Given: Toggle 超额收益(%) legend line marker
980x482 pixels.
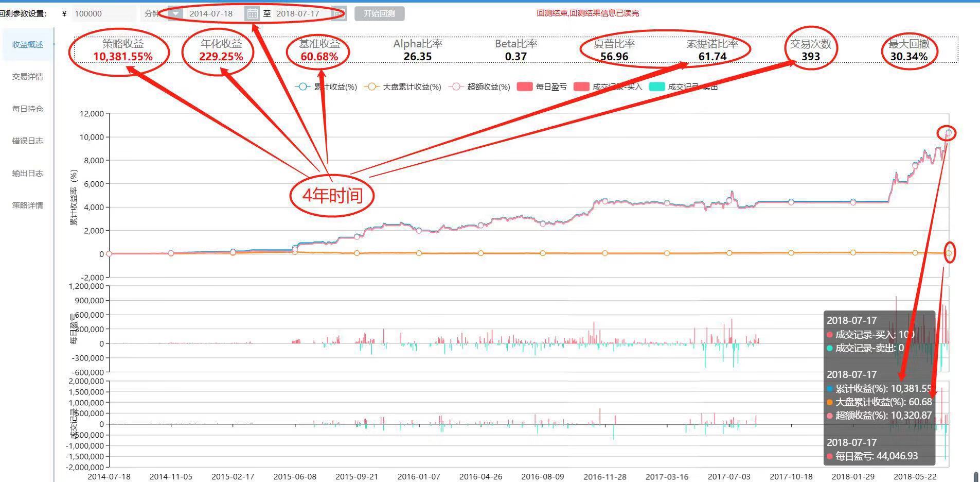Looking at the screenshot, I should tap(456, 87).
